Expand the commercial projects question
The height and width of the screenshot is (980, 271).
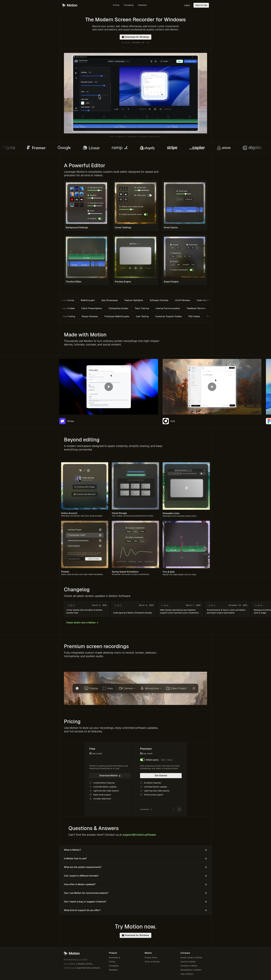tap(135, 893)
